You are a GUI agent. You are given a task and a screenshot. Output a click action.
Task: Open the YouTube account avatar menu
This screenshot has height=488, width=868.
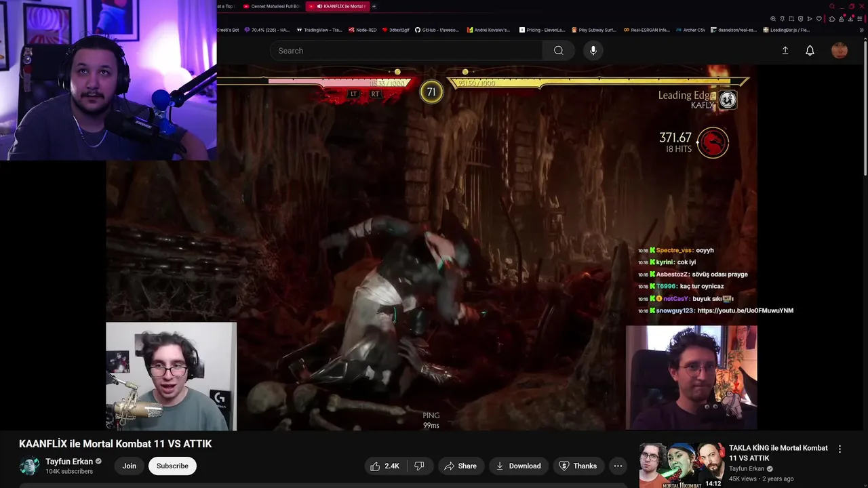840,50
